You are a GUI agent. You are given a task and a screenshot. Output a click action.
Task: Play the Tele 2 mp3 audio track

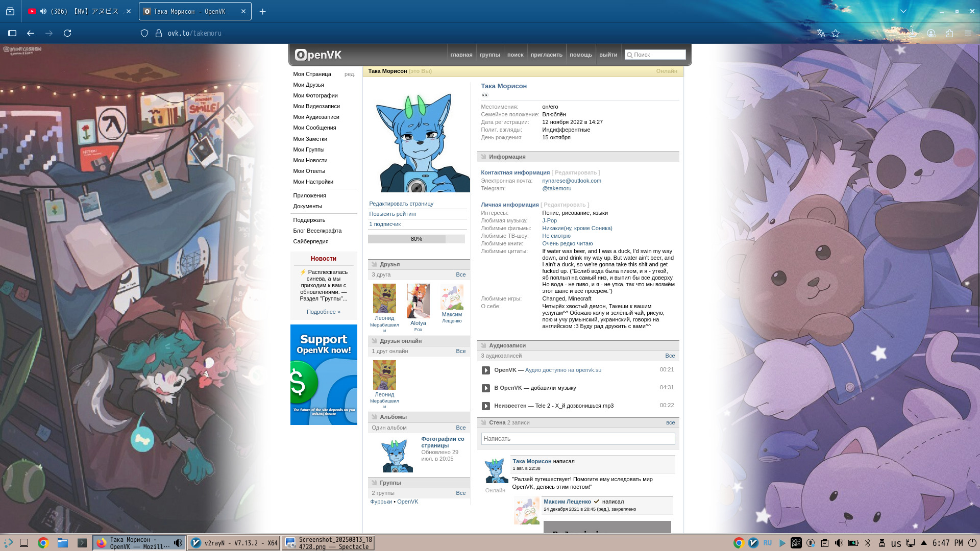pyautogui.click(x=485, y=406)
